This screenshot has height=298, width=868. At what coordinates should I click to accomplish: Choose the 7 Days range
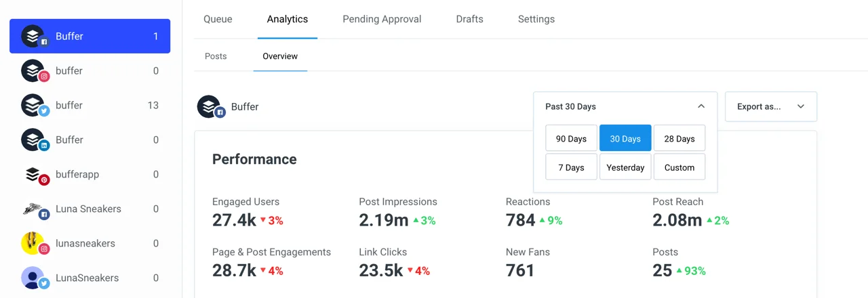point(571,167)
